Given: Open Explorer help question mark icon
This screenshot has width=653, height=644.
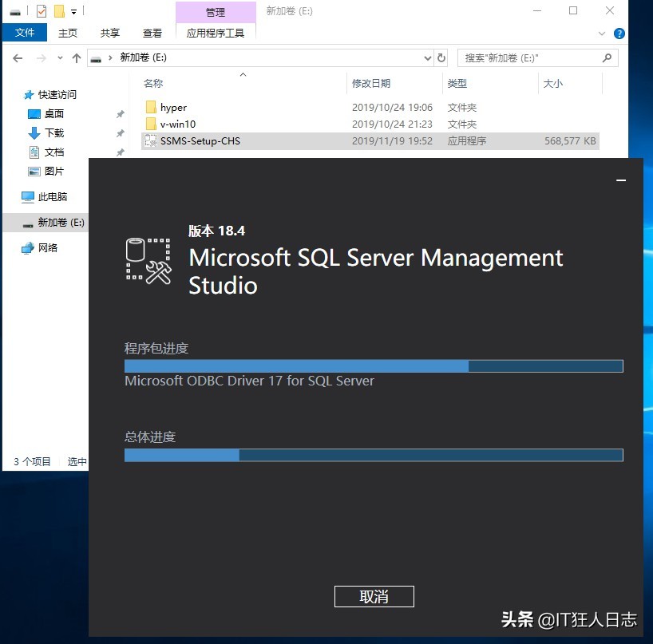Looking at the screenshot, I should coord(619,34).
